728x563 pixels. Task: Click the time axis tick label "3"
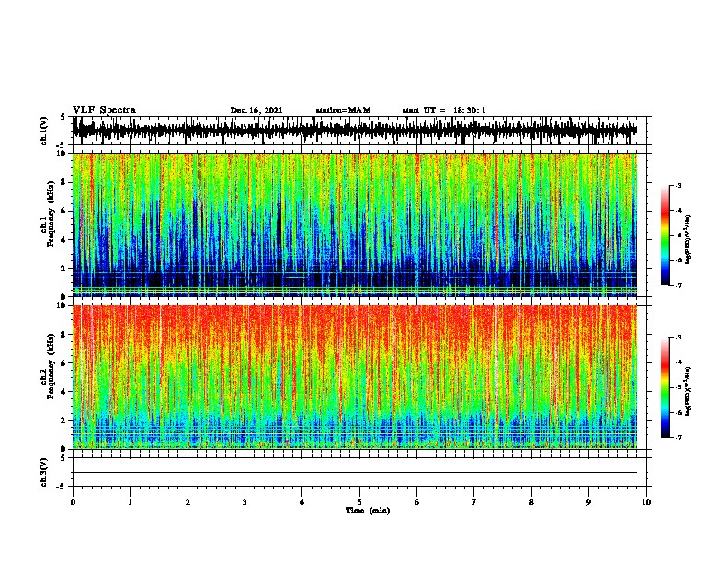click(245, 502)
